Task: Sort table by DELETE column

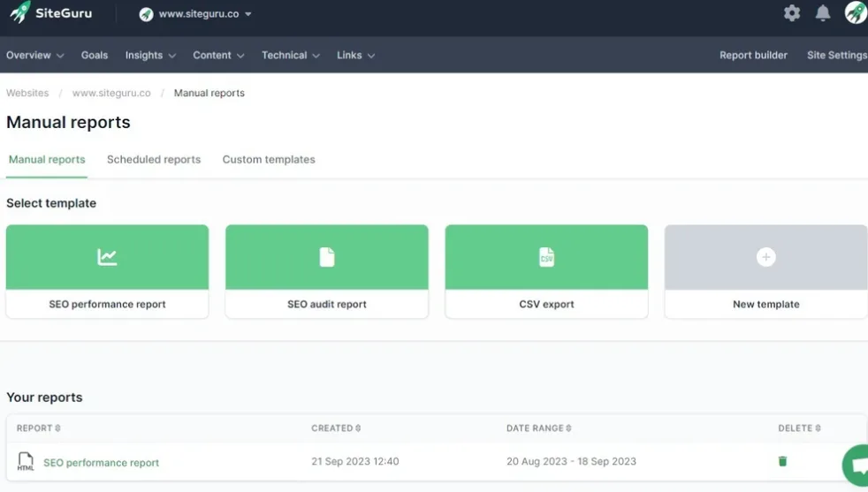Action: tap(799, 428)
